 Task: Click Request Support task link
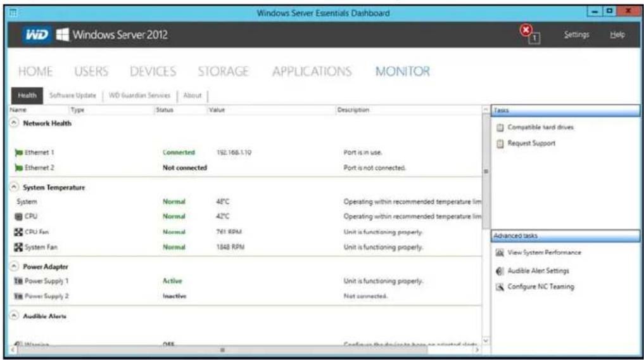tap(531, 143)
